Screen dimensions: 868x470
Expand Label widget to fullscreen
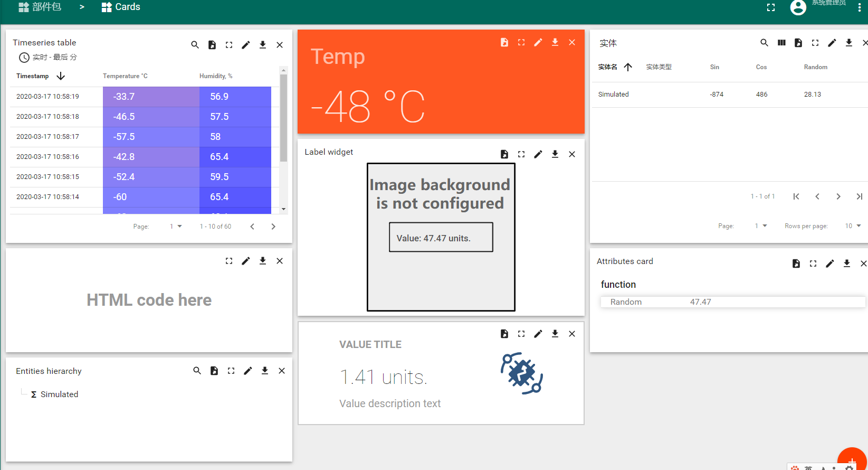[521, 154]
